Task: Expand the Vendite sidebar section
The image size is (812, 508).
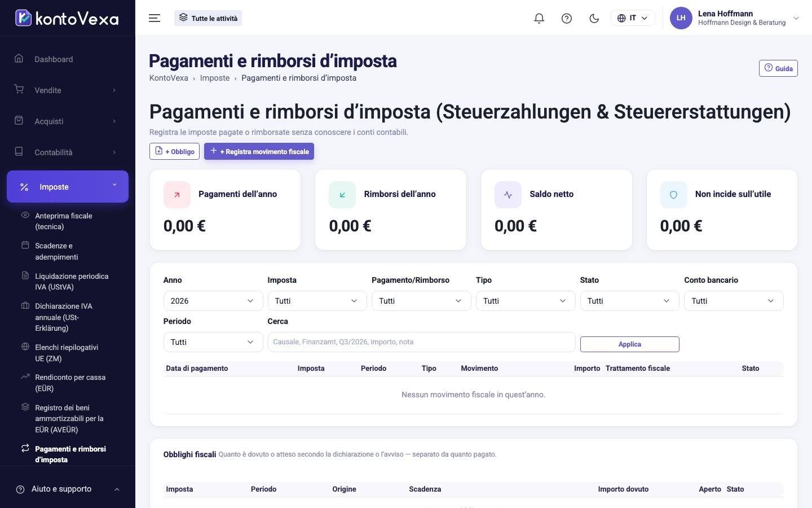Action: click(x=68, y=90)
